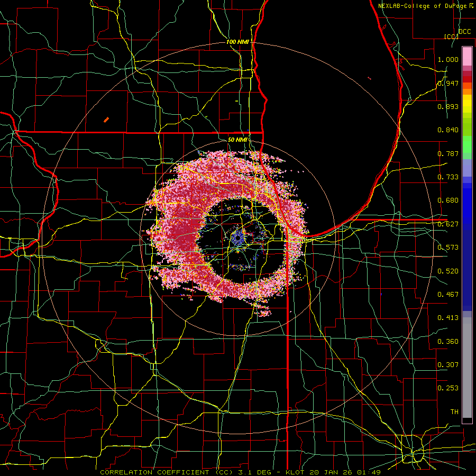Click the light pink swatch on the color bar
The width and height of the screenshot is (476, 476).
[467, 56]
